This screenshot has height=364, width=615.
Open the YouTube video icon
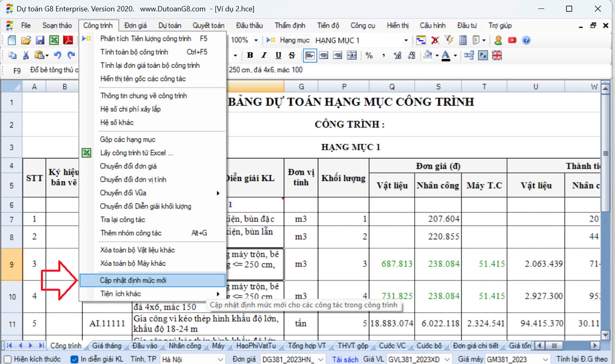tap(512, 40)
